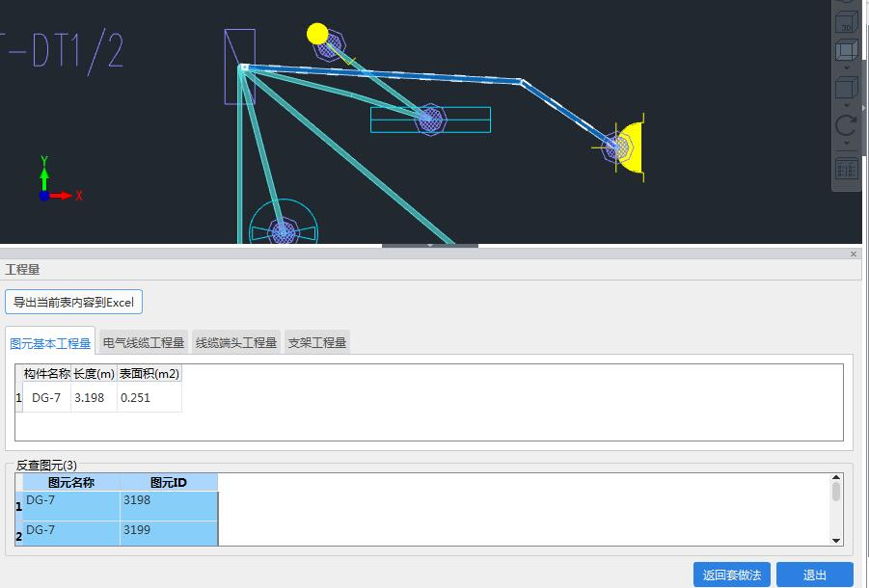Open dropdown arrow below rotate icon

point(846,144)
